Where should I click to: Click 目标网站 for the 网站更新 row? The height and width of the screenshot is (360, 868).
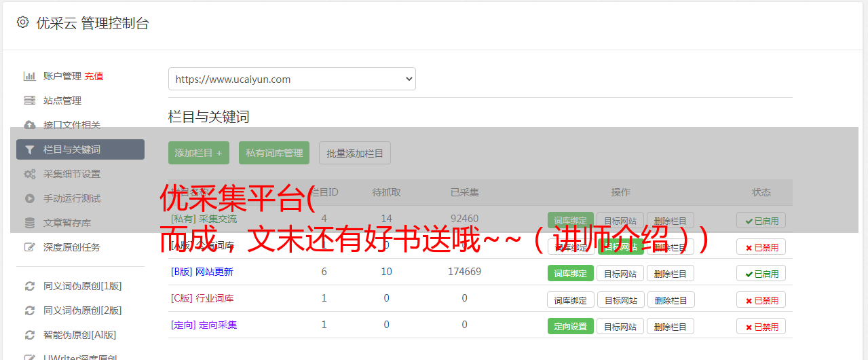click(620, 273)
